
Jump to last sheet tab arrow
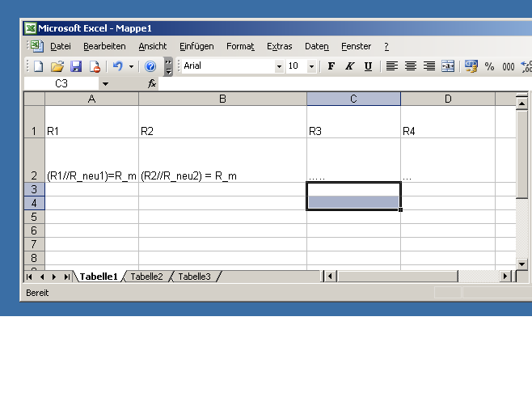[67, 277]
